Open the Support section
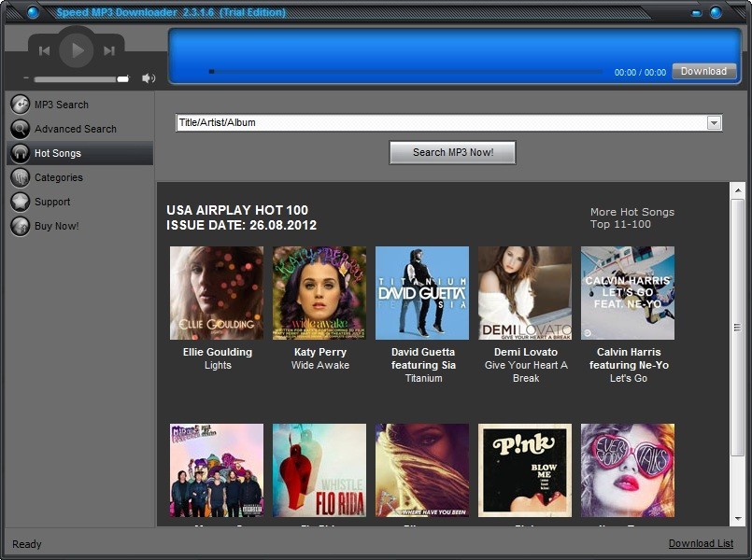Viewport: 752px width, 560px height. tap(51, 201)
